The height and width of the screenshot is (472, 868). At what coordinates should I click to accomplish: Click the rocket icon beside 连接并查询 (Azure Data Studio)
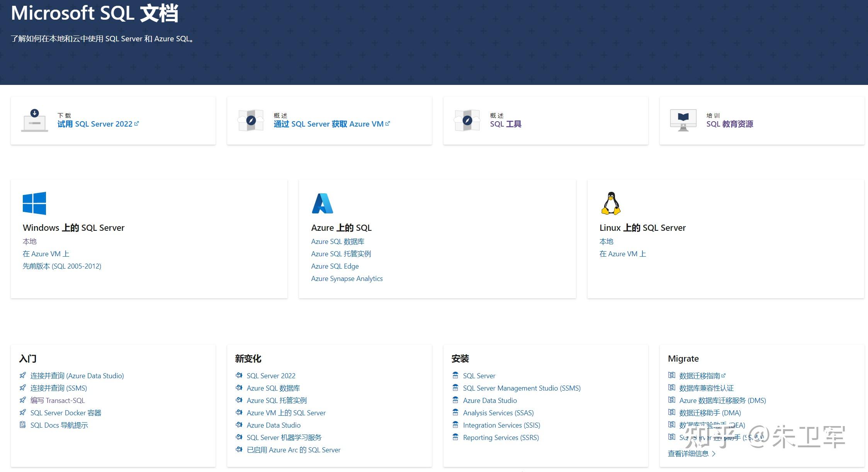(x=23, y=375)
